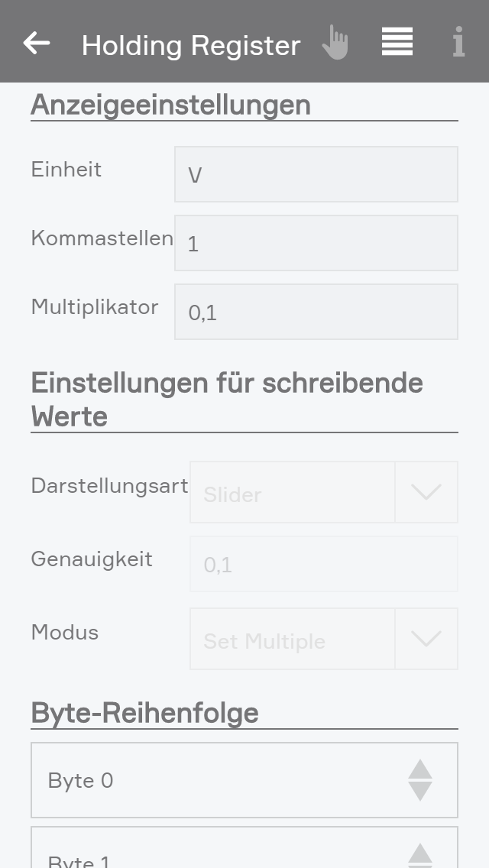Select the Byte 0 row
Viewport: 489px width, 868px height.
pos(214,780)
